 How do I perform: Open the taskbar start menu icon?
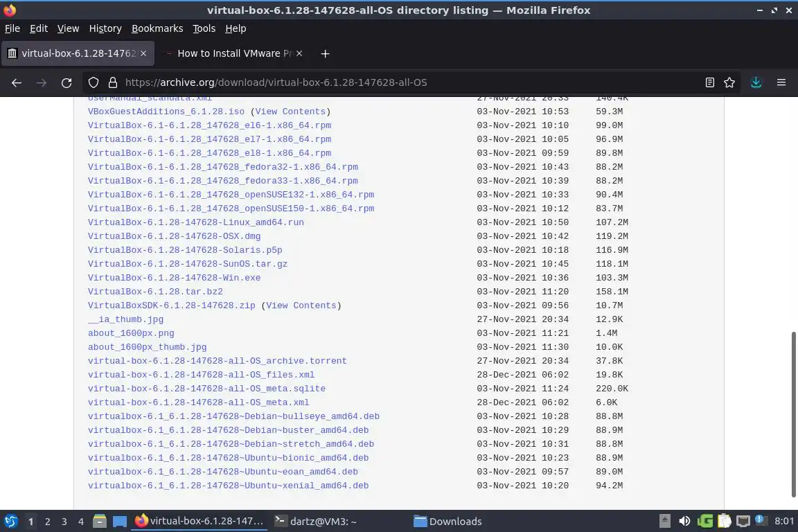[x=10, y=522]
